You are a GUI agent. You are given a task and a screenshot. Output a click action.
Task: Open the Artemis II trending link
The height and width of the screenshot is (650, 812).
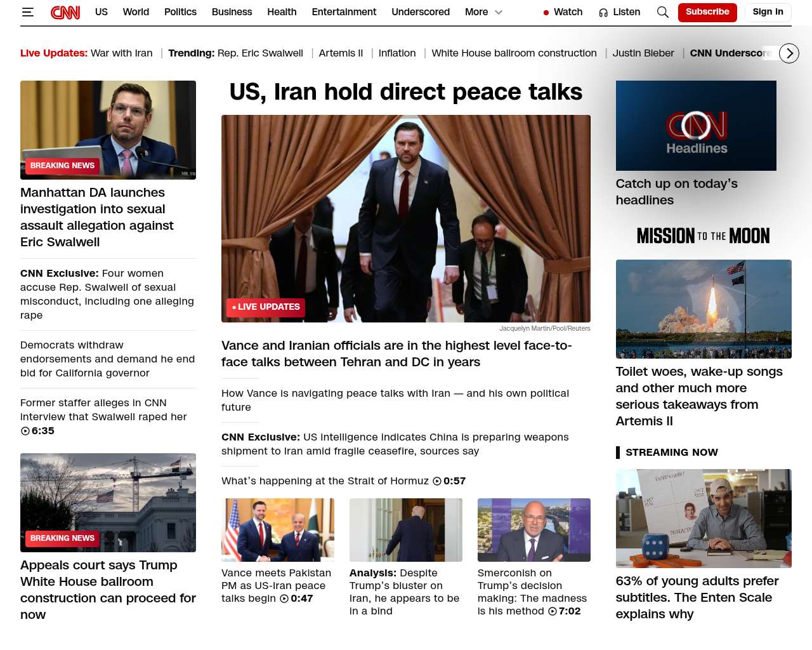click(341, 53)
